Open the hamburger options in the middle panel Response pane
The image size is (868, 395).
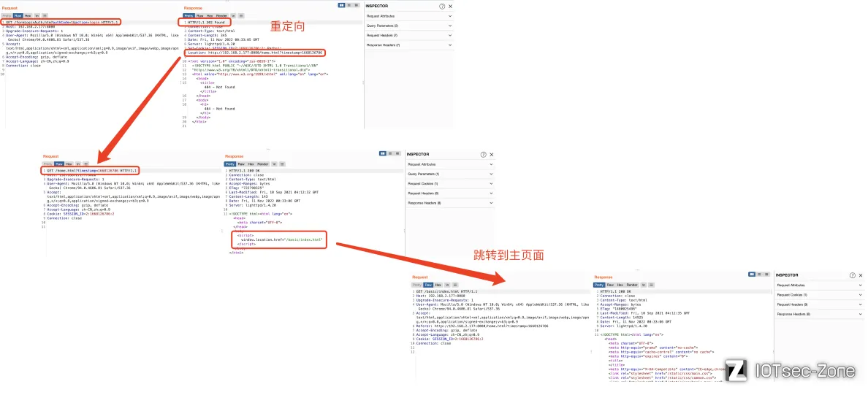282,164
